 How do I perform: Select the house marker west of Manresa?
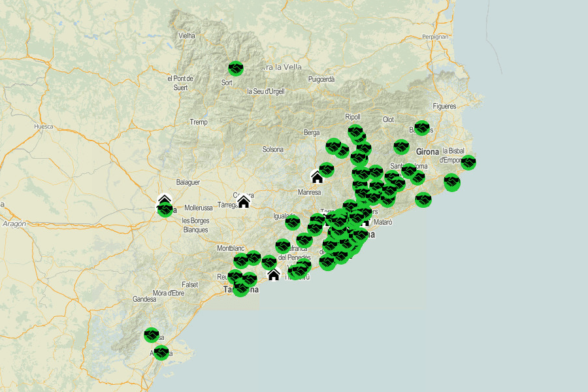point(317,177)
